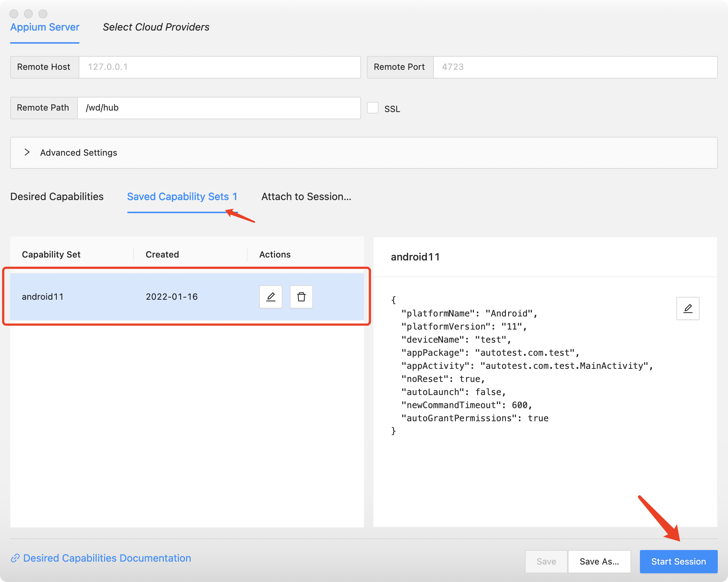Image resolution: width=728 pixels, height=582 pixels.
Task: Click the delete icon for android11 capability
Action: tap(301, 296)
